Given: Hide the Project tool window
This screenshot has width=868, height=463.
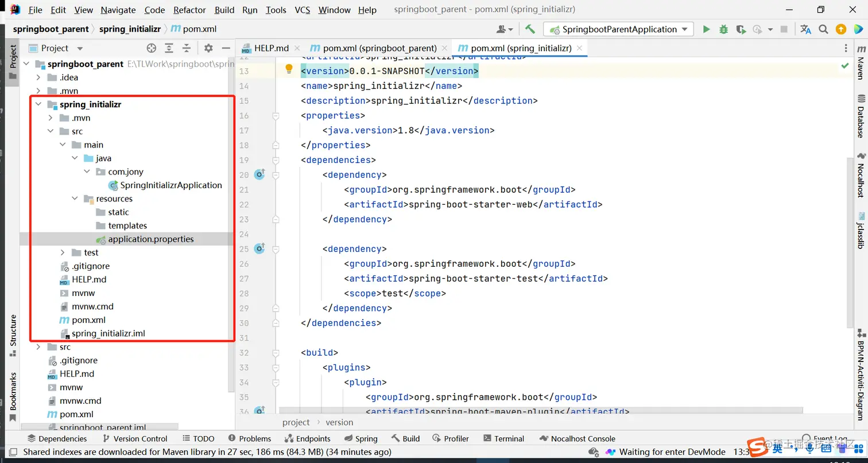Looking at the screenshot, I should 226,48.
